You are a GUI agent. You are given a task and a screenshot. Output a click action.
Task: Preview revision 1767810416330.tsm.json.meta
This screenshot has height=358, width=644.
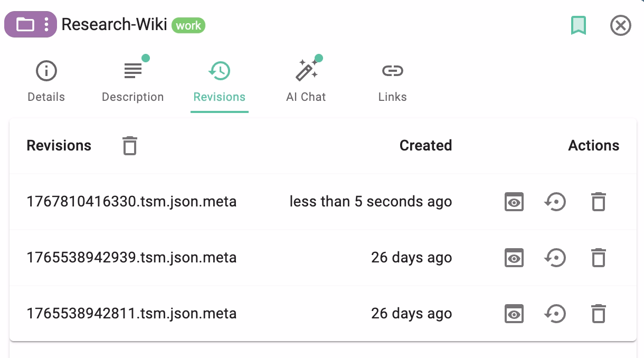point(514,202)
